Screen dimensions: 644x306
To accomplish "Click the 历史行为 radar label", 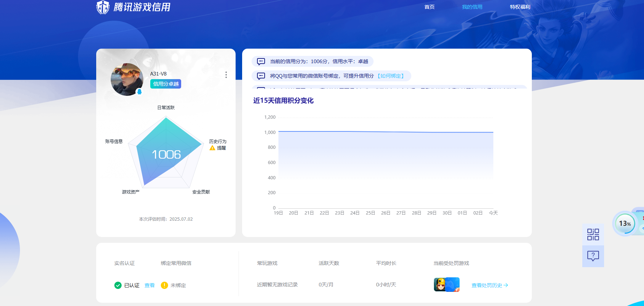I will [217, 141].
